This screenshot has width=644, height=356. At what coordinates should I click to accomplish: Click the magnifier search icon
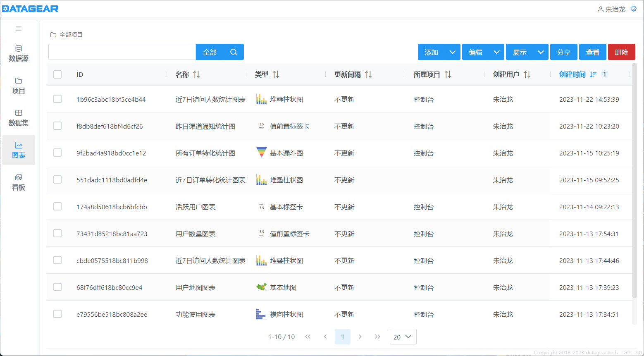(234, 52)
